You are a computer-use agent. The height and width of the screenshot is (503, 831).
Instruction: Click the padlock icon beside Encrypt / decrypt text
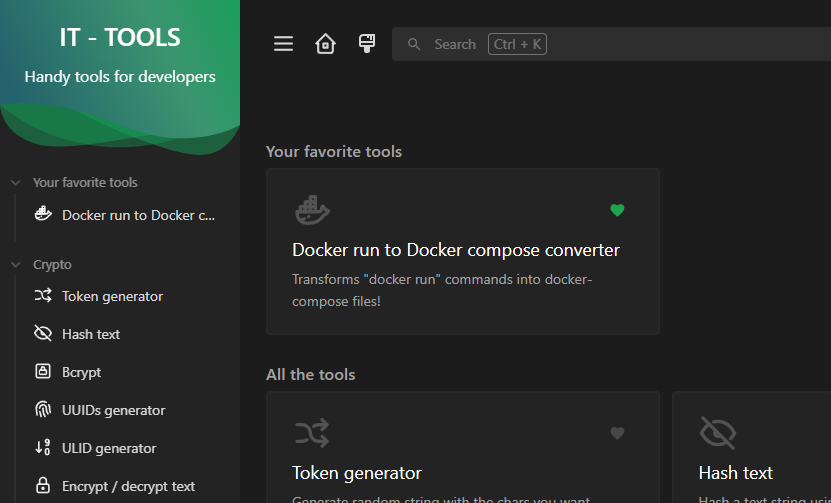[43, 485]
